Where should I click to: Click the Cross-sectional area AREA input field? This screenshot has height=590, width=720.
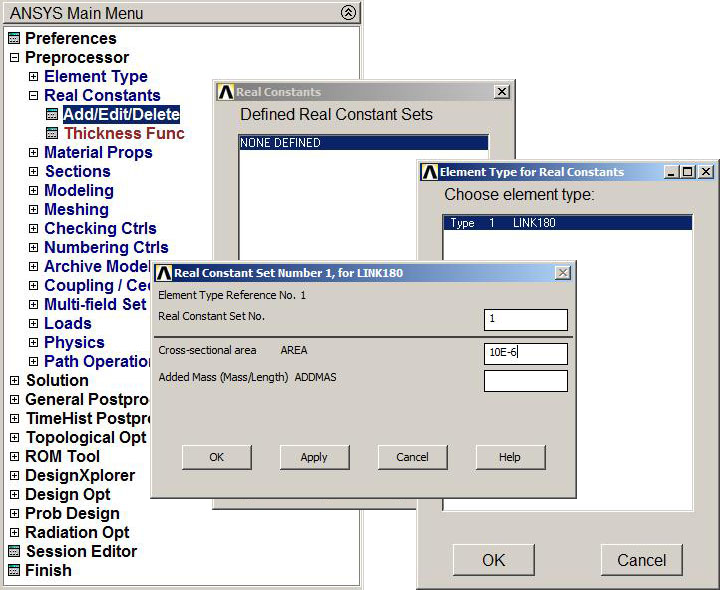click(525, 353)
